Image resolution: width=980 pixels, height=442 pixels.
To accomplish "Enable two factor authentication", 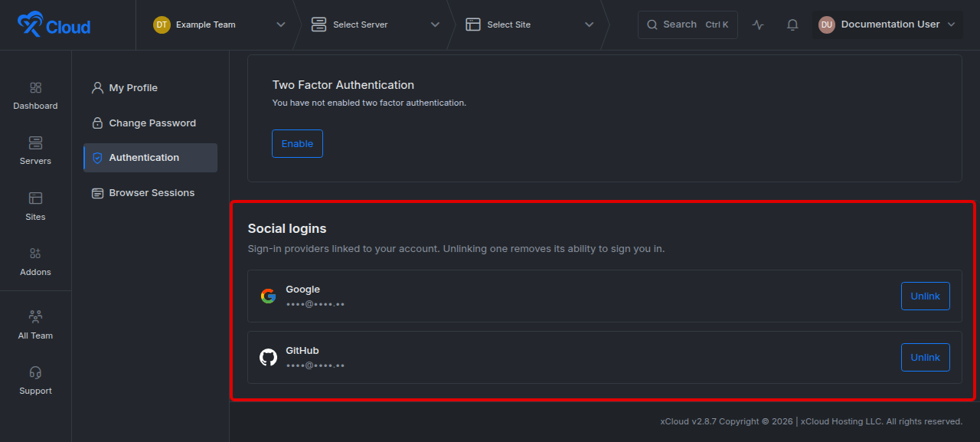I will coord(297,143).
